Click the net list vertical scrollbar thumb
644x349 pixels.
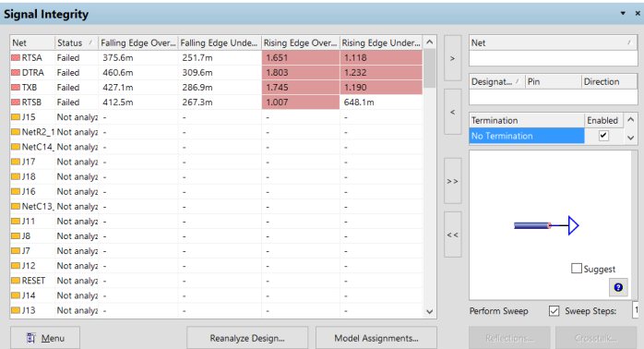click(429, 68)
